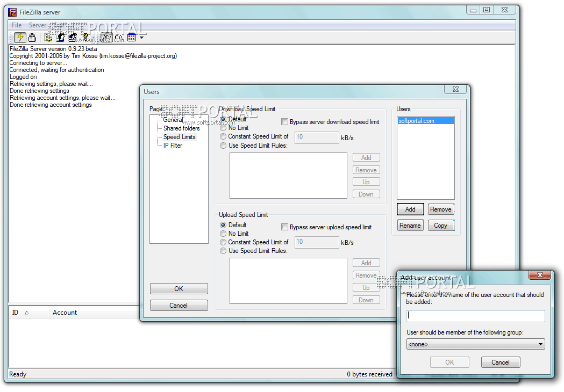
Task: Open the Server menu
Action: click(x=38, y=25)
